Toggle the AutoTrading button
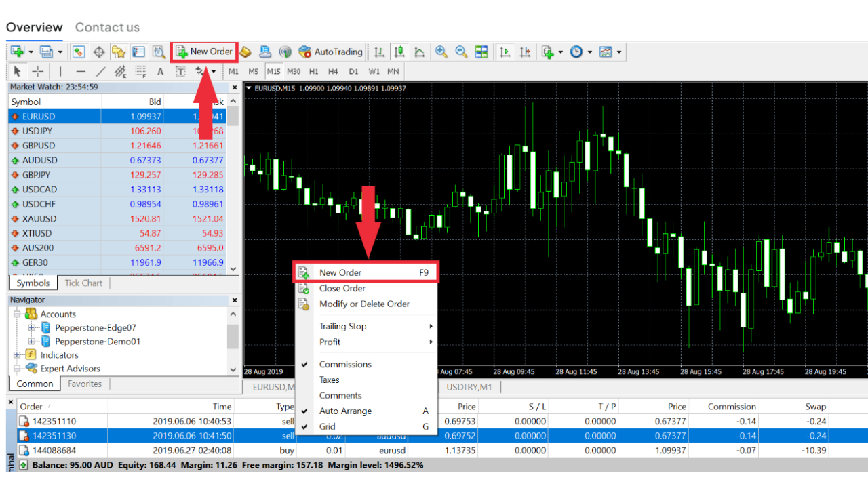 [x=330, y=52]
